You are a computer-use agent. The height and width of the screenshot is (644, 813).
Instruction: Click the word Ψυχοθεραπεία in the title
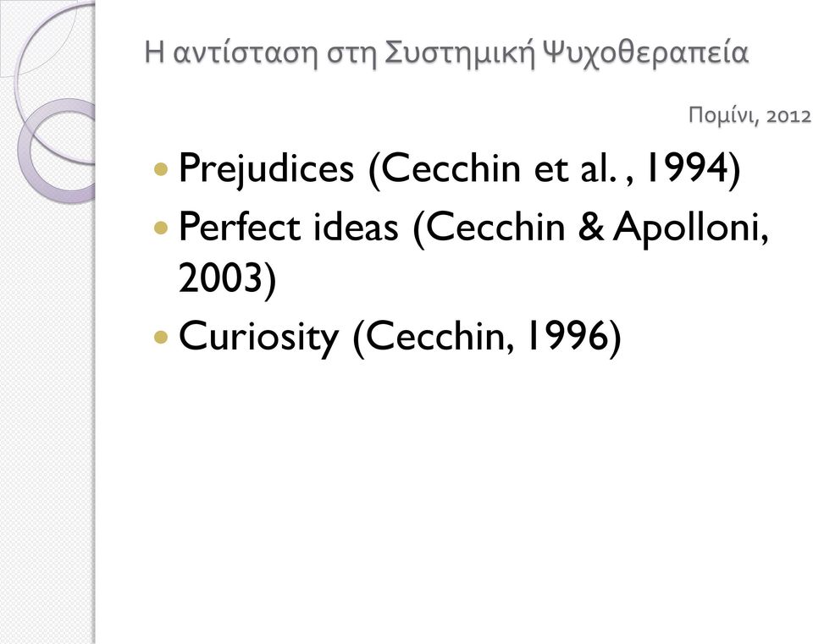pyautogui.click(x=646, y=53)
